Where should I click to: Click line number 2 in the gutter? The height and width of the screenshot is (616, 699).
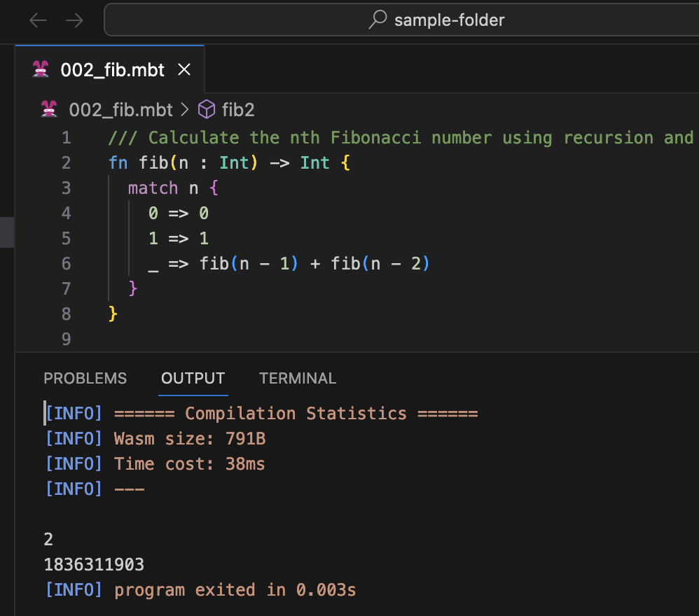coord(66,163)
